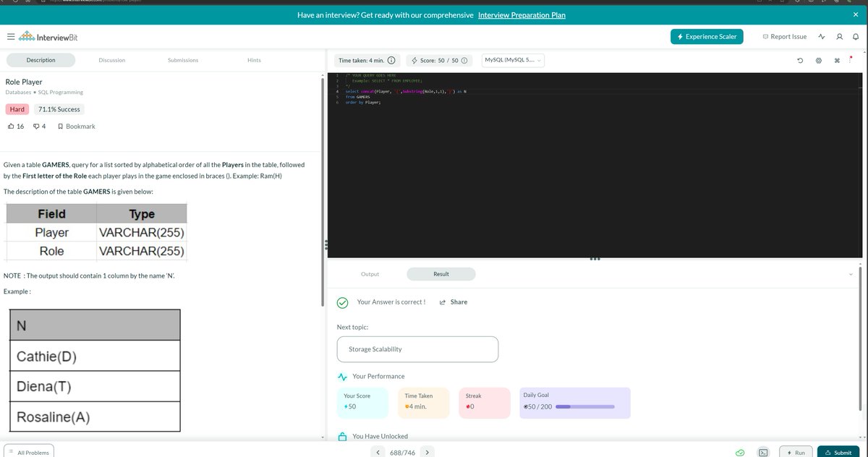
Task: Open the console terminal icon
Action: pyautogui.click(x=762, y=453)
